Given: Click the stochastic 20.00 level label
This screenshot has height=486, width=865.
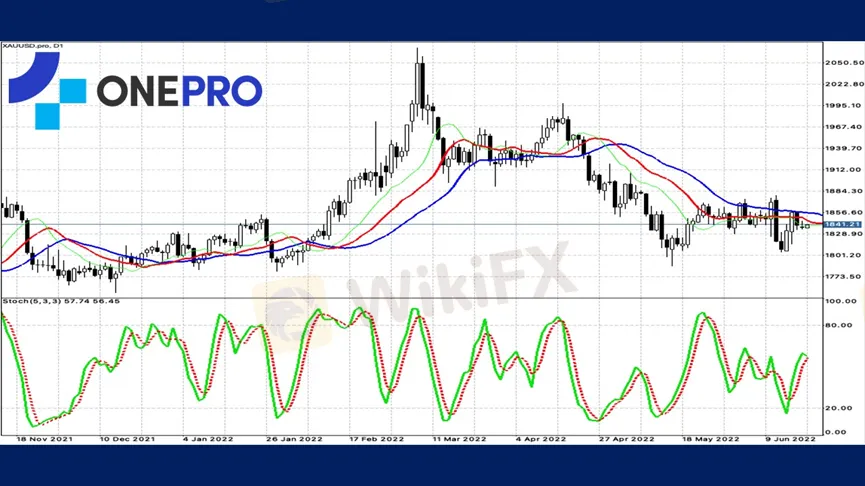Looking at the screenshot, I should (840, 408).
